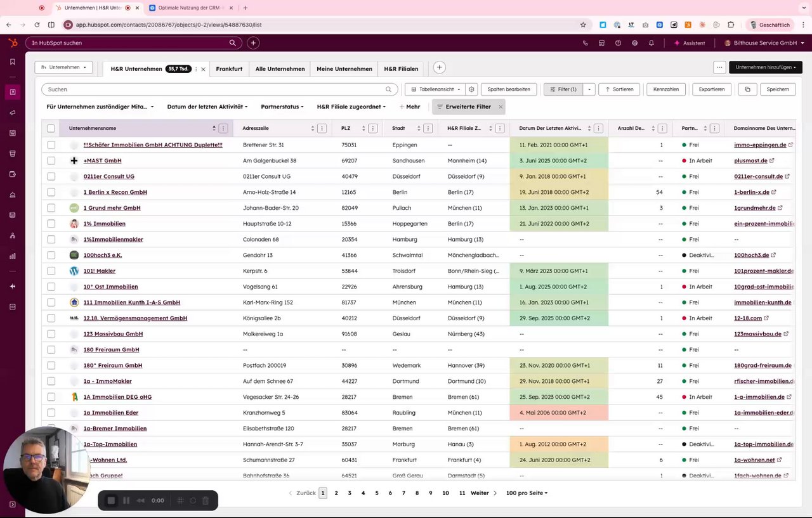Viewport: 812px width, 518px height.
Task: Add a new view tab with plus icon
Action: pos(439,67)
